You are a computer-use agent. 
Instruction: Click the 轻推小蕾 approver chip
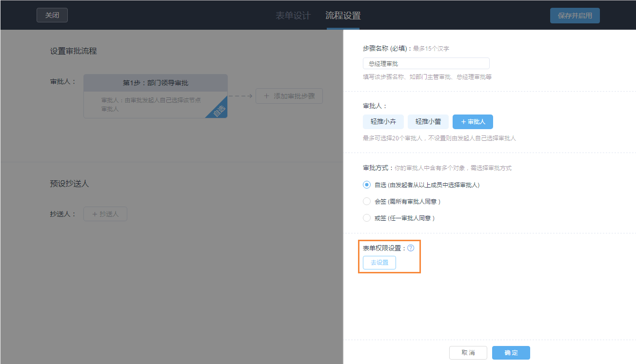[428, 121]
